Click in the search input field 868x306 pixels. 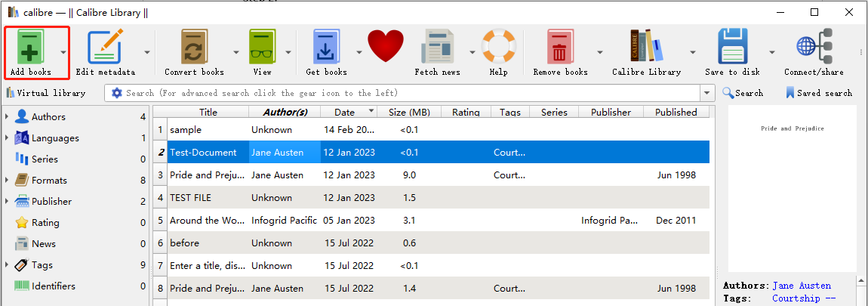412,93
